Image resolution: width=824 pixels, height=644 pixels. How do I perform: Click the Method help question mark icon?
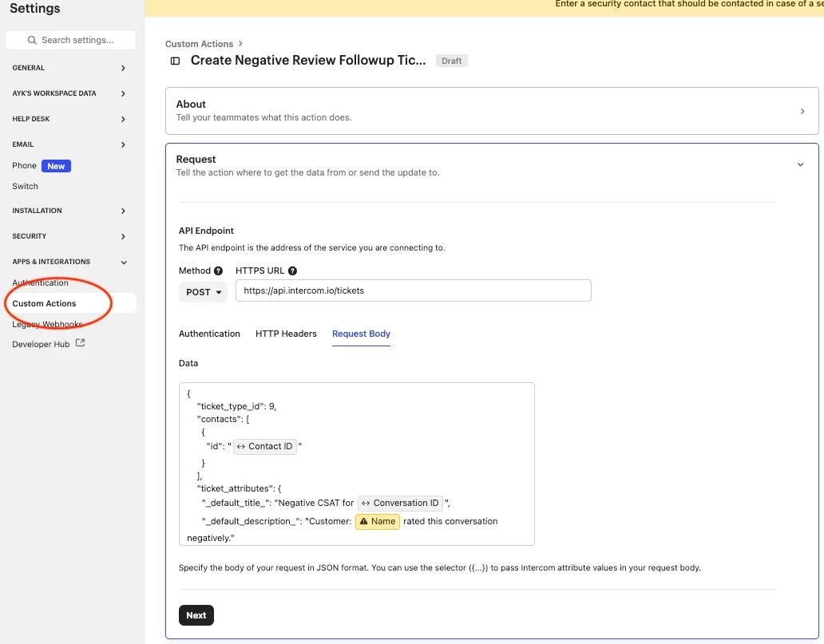[x=218, y=271]
